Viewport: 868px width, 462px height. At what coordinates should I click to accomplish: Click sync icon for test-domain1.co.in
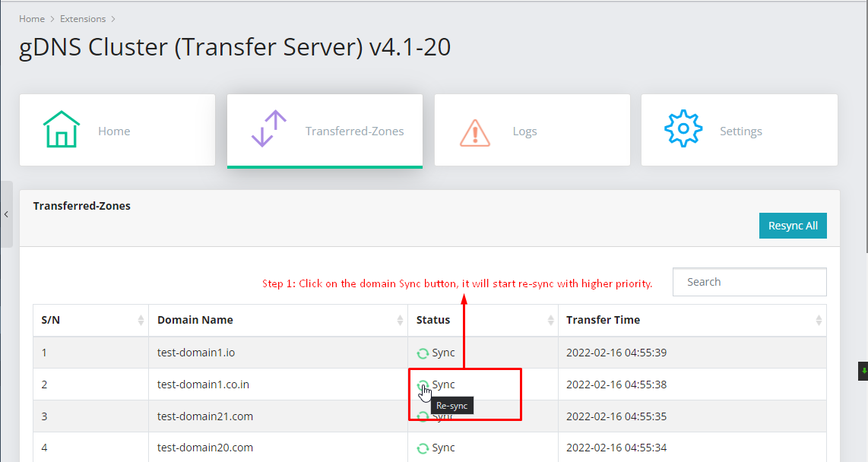tap(423, 384)
